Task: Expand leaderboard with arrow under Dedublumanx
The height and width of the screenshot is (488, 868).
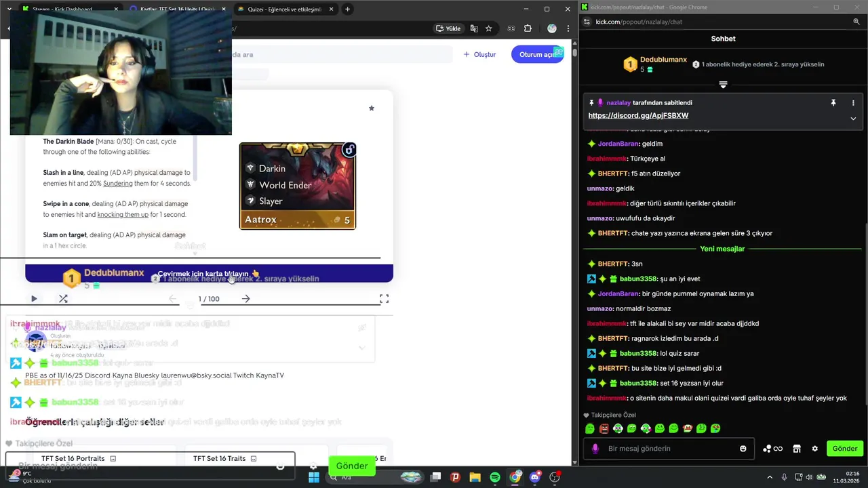Action: point(723,85)
